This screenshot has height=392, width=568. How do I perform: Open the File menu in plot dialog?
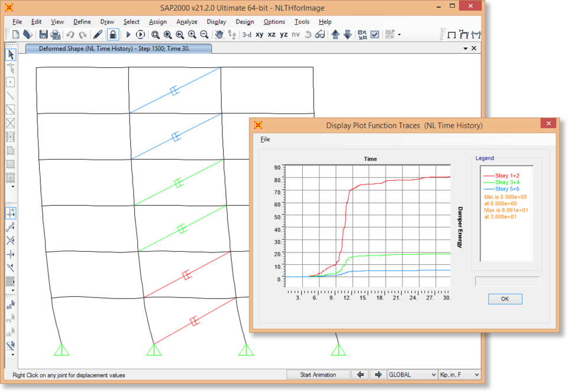click(265, 140)
